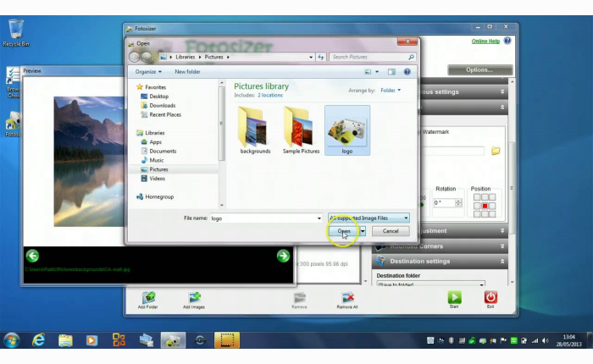Open the address bar history dropdown
Screen dimensions: 593x364
tap(311, 57)
